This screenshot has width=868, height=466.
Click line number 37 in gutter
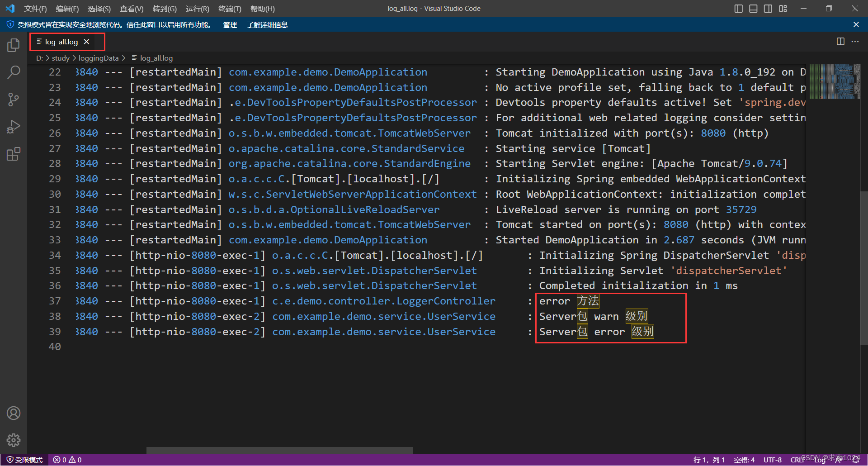55,301
